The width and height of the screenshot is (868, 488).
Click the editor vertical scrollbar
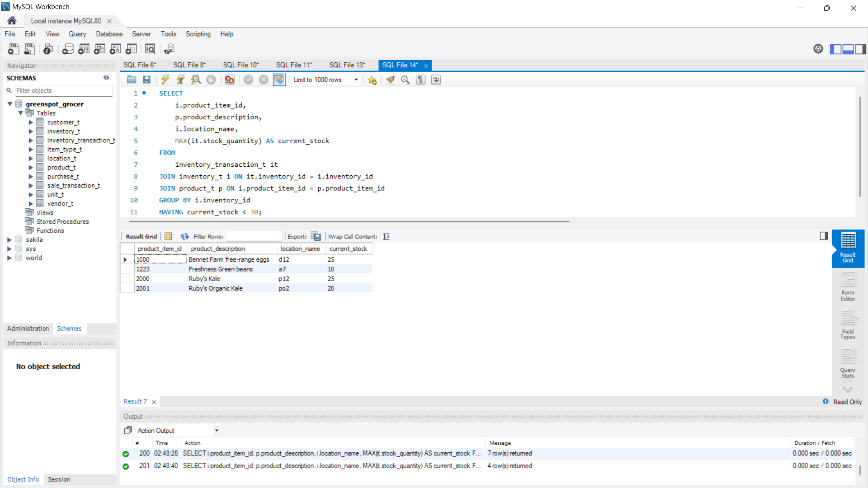coord(860,147)
